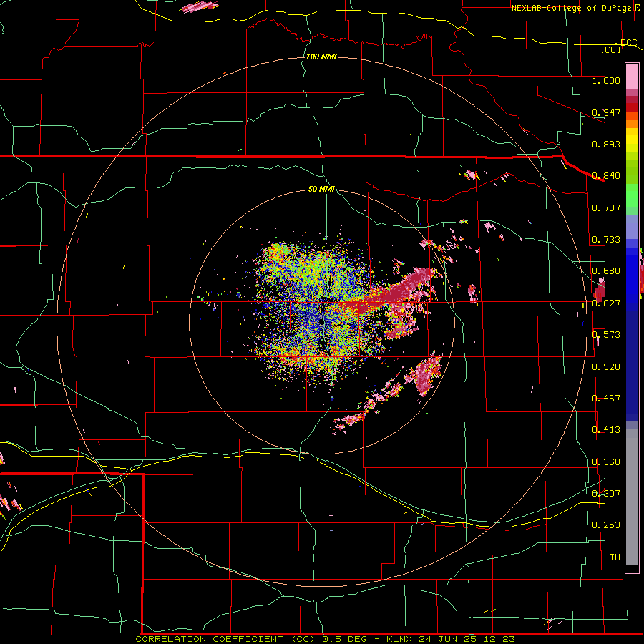Screen dimensions: 644x644
Task: Click the TH label on the legend
Action: [x=615, y=557]
